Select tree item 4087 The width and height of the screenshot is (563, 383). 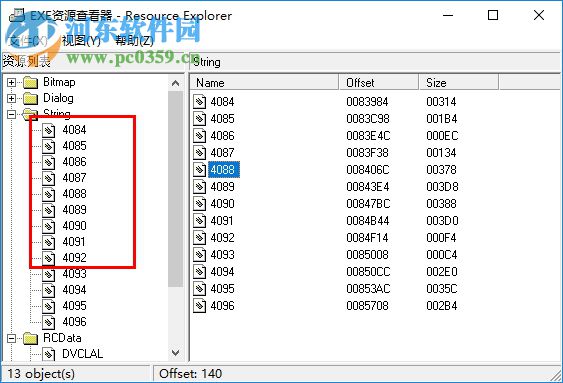74,178
